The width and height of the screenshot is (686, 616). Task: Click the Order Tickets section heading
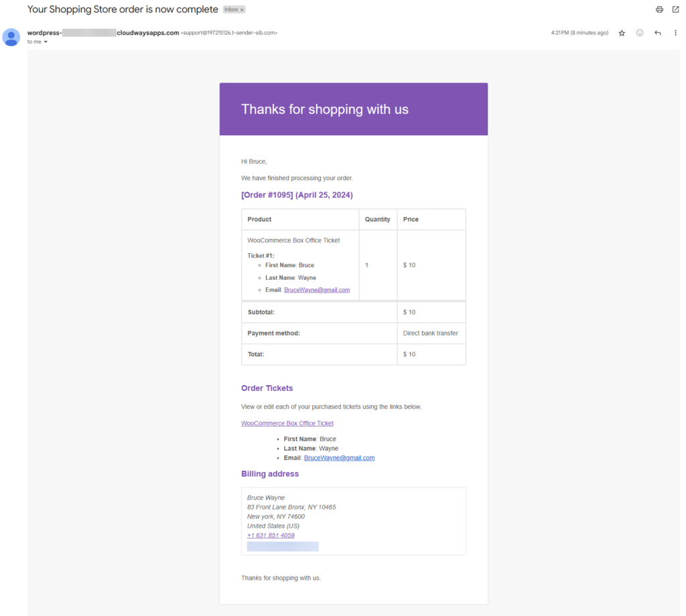pyautogui.click(x=267, y=388)
